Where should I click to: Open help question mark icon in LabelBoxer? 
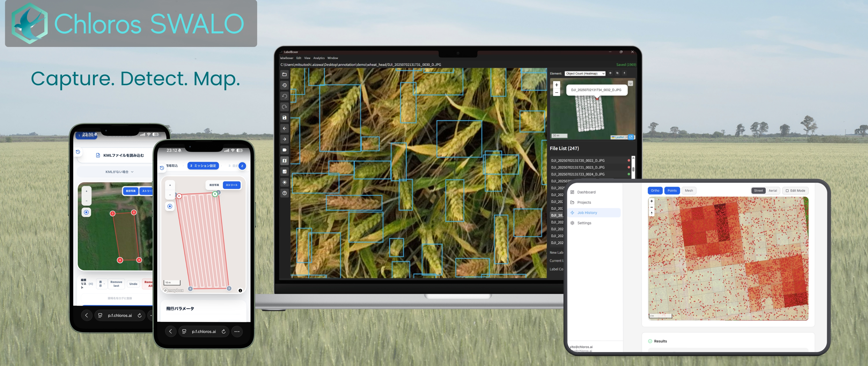[x=284, y=193]
